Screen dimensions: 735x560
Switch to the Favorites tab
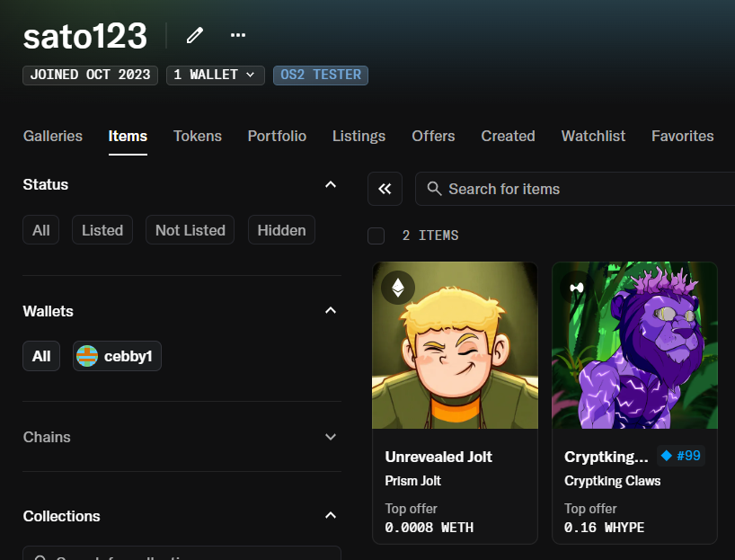coord(683,136)
